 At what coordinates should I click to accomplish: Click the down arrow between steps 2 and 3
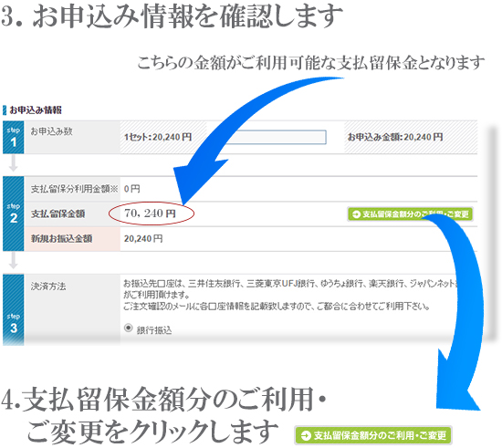tap(13, 261)
